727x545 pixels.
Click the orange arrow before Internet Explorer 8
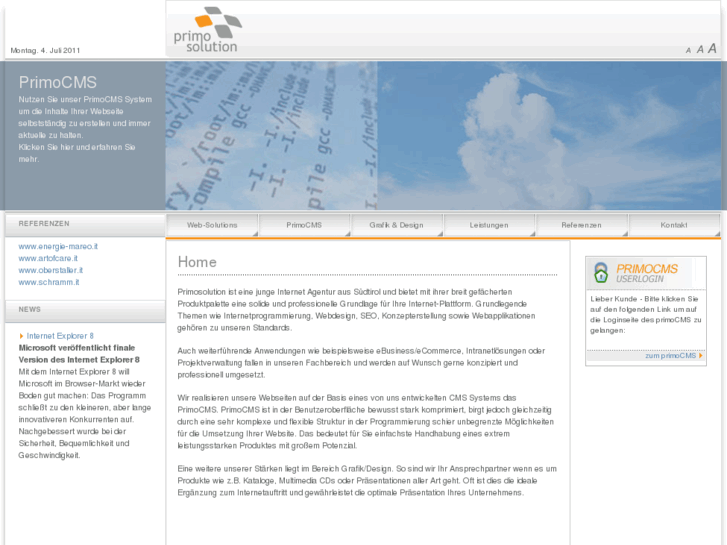(21, 336)
